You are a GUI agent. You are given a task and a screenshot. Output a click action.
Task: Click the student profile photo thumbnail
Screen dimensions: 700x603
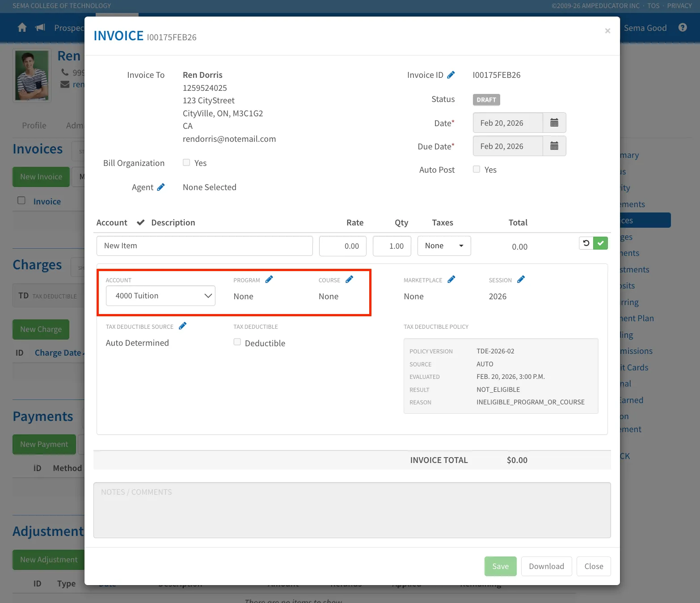click(x=32, y=75)
